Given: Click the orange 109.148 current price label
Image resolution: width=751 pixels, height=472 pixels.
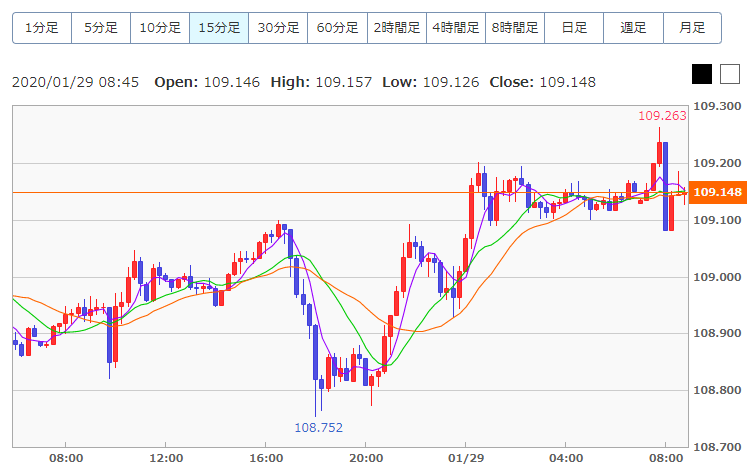Looking at the screenshot, I should 717,192.
